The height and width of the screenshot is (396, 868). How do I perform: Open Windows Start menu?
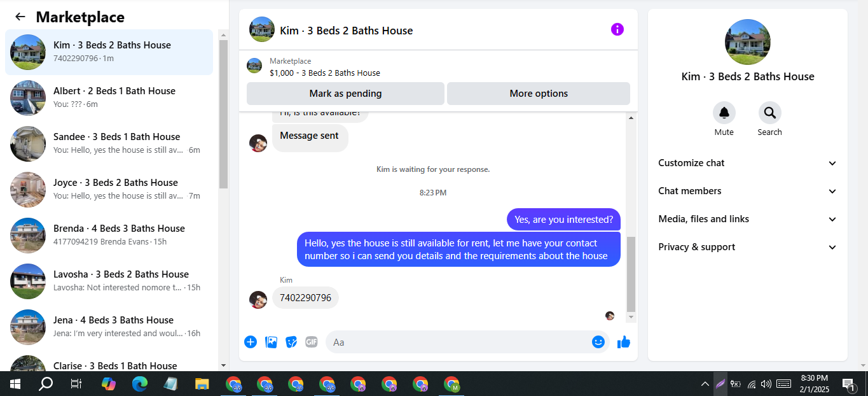pyautogui.click(x=15, y=383)
